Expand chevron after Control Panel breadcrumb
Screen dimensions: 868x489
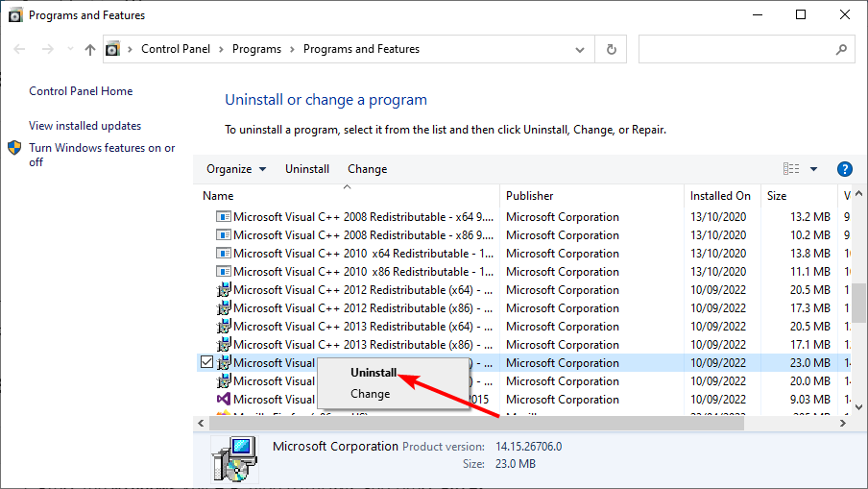point(221,49)
